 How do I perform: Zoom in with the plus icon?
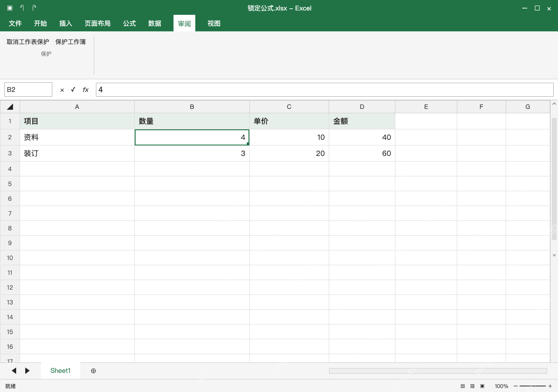(550, 386)
